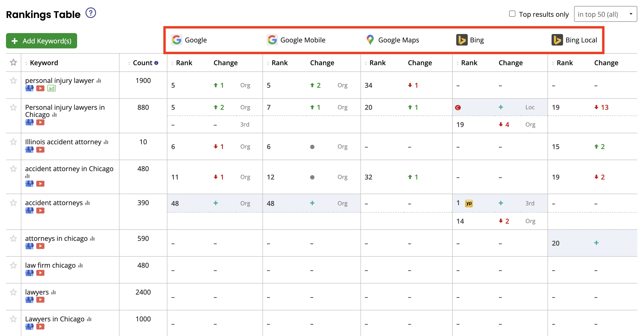Select the Google search engine tab
This screenshot has width=644, height=336.
(189, 40)
